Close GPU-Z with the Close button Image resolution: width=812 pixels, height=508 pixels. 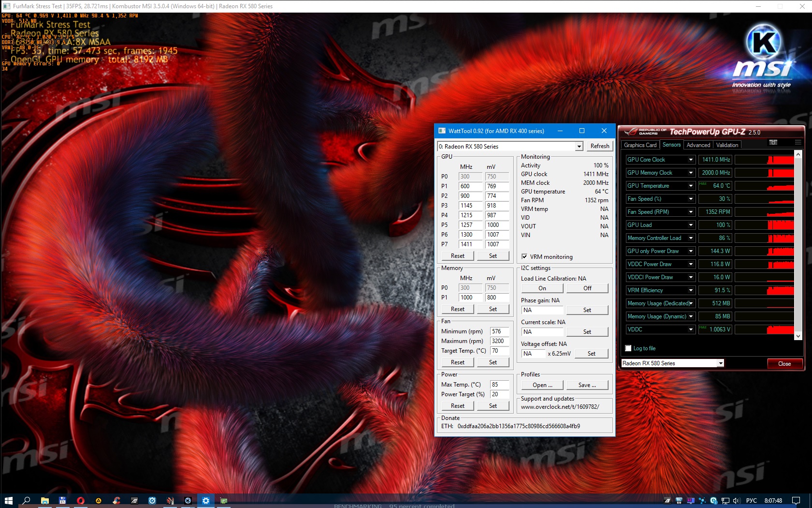tap(784, 364)
